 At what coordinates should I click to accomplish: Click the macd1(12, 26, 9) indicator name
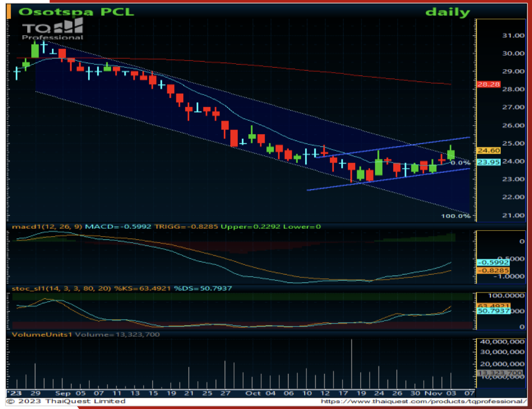tap(47, 227)
